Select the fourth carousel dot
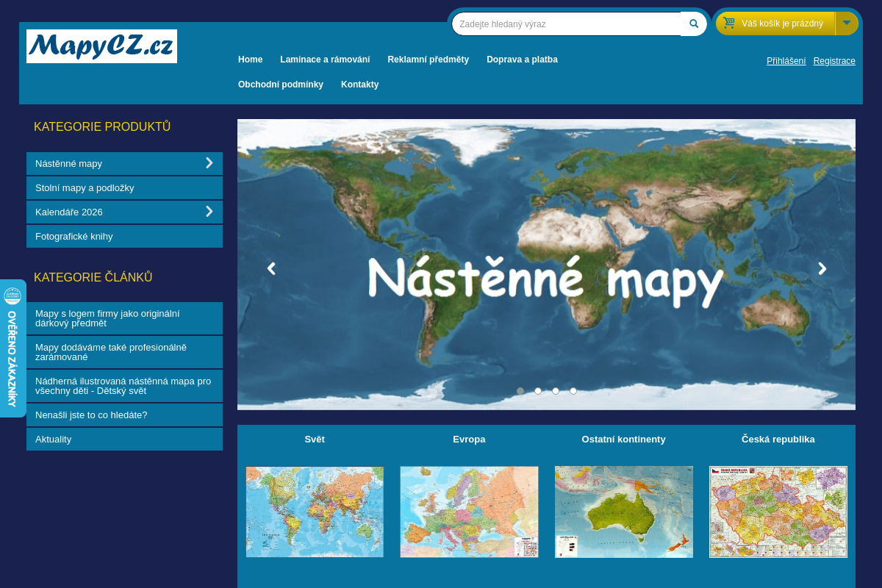The height and width of the screenshot is (588, 882). (x=573, y=391)
